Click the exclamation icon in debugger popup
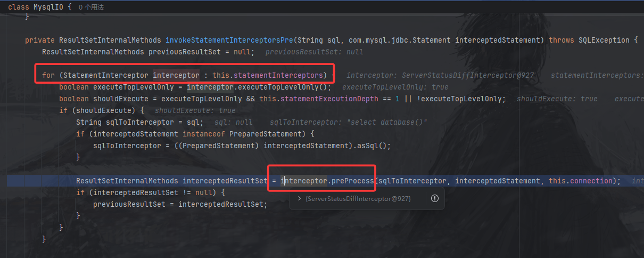 coord(434,198)
